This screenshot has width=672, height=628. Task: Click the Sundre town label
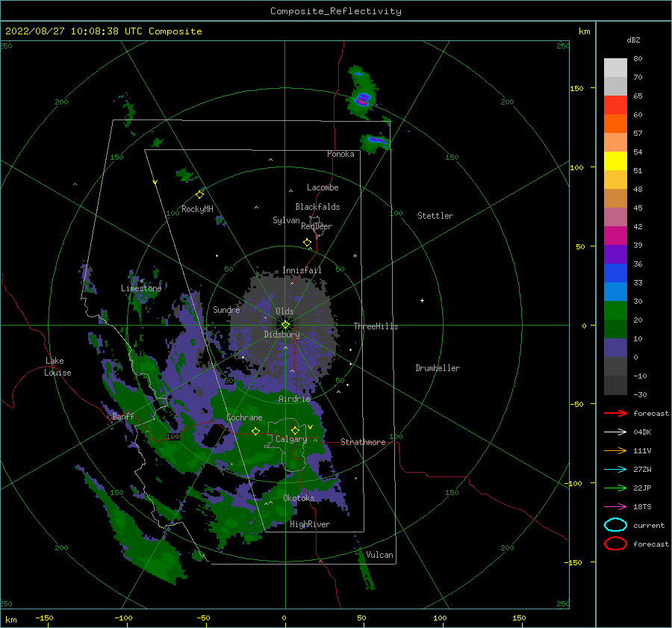[226, 309]
